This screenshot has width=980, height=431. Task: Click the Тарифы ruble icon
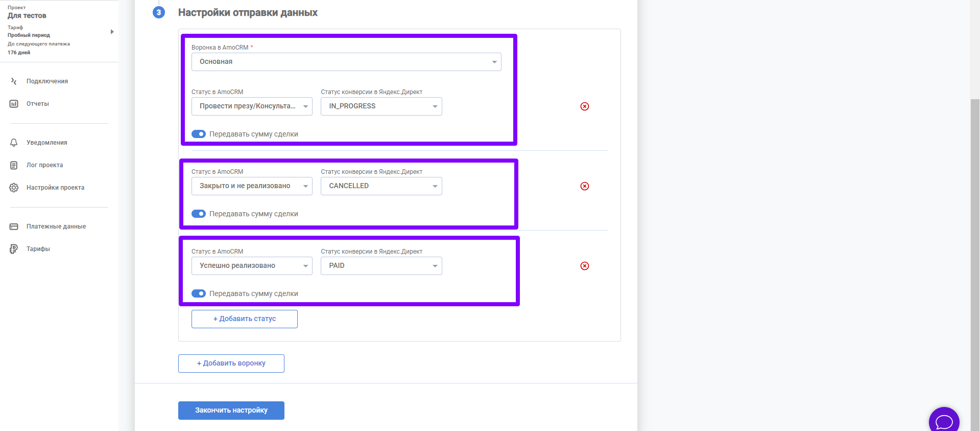coord(14,249)
